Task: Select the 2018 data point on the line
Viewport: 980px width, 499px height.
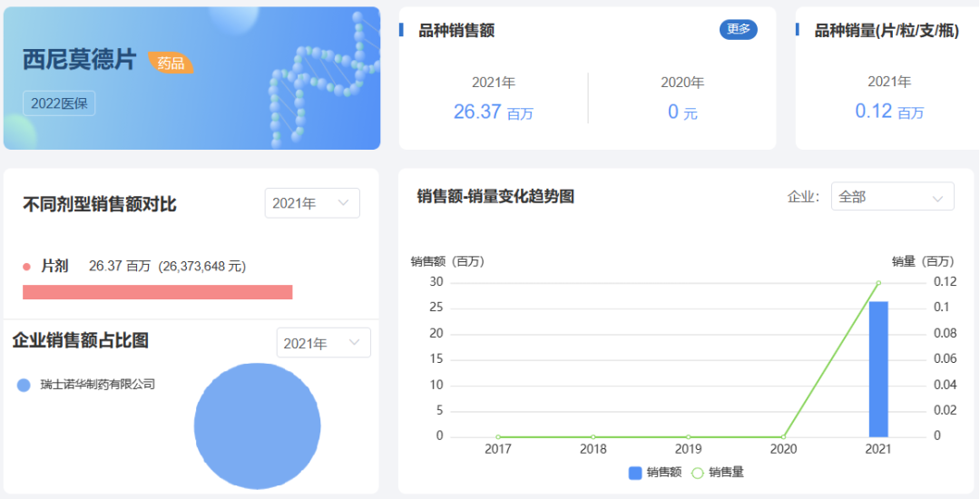Action: pos(593,437)
